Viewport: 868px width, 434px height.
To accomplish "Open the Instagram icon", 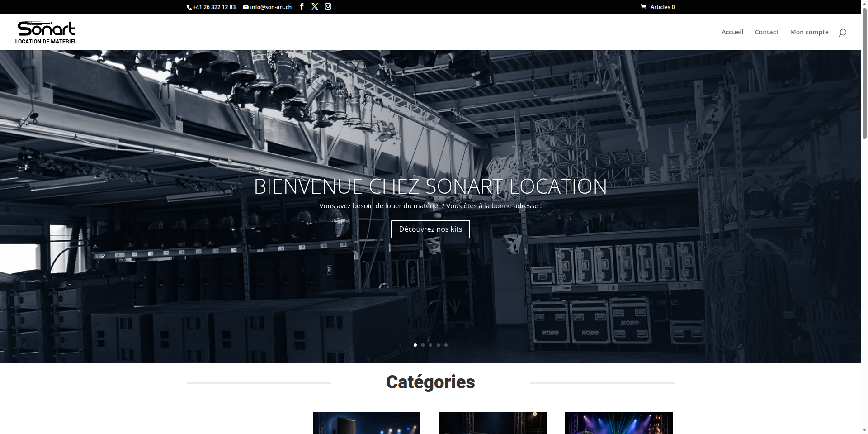I will tap(328, 6).
